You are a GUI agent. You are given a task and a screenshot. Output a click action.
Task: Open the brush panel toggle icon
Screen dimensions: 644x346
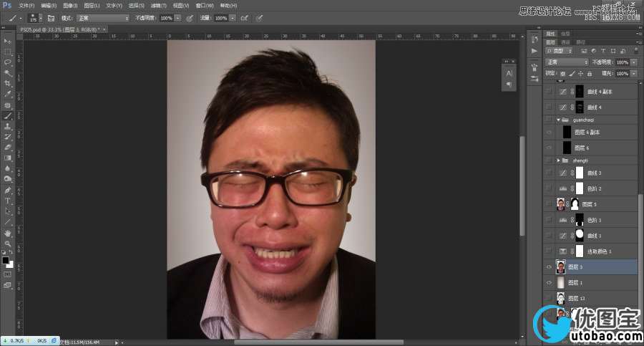(51, 18)
